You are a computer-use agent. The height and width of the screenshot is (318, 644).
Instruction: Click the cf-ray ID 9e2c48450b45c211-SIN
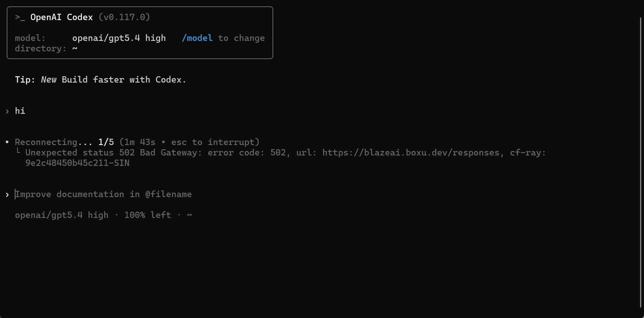pyautogui.click(x=77, y=163)
